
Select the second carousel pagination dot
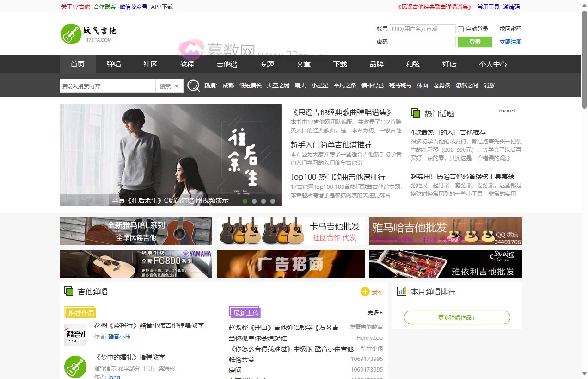[254, 201]
